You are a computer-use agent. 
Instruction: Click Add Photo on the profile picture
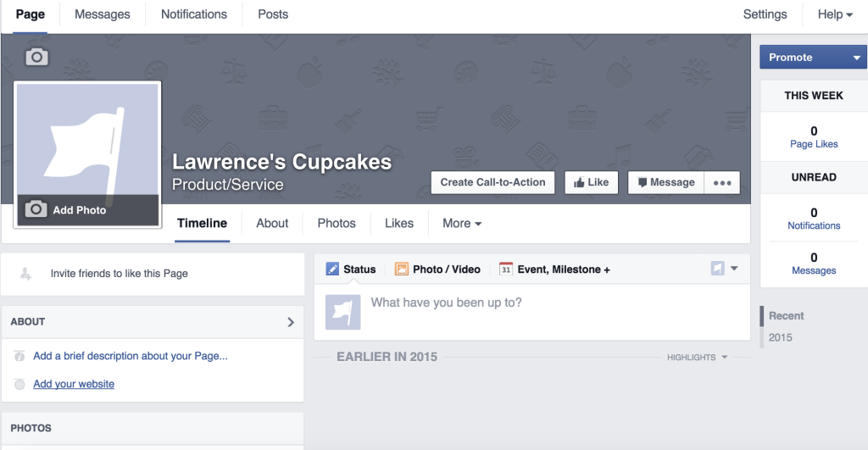[x=88, y=210]
